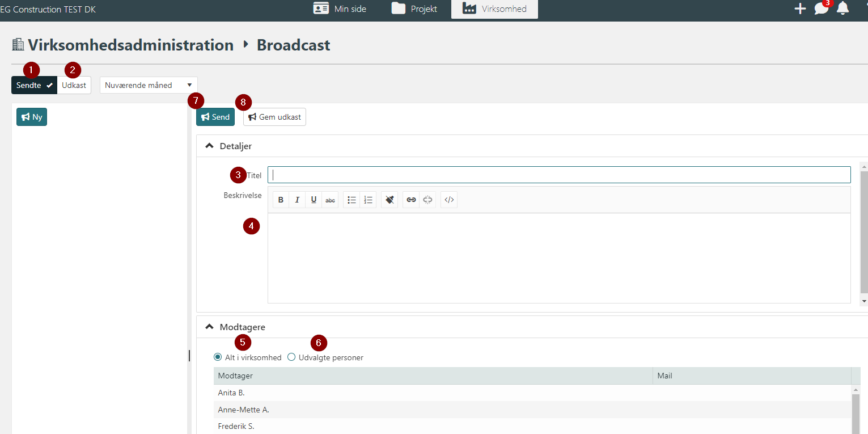Go to the Projekt tab
The height and width of the screenshot is (434, 868).
pyautogui.click(x=415, y=9)
